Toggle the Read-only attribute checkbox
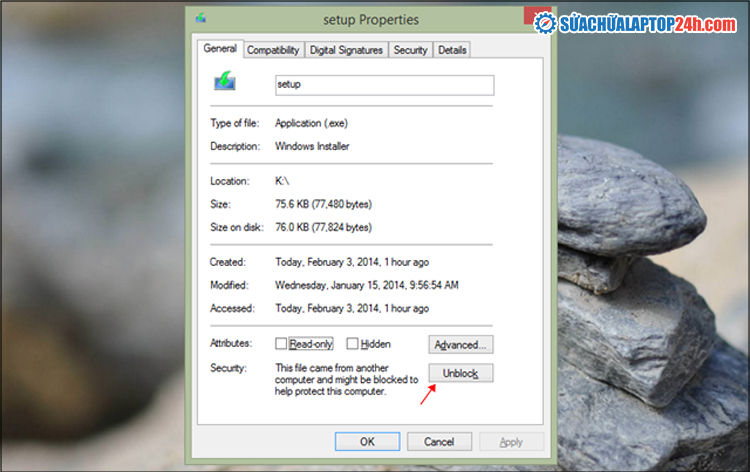 point(282,344)
